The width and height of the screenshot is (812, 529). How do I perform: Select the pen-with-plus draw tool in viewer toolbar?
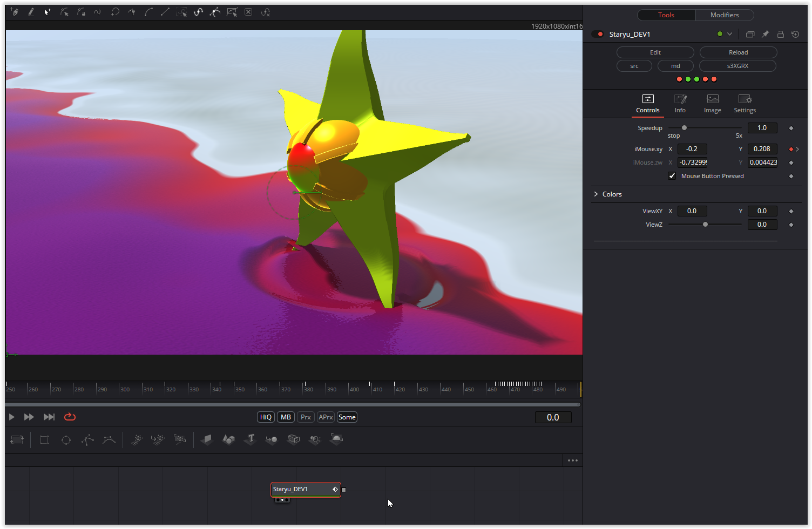(14, 12)
